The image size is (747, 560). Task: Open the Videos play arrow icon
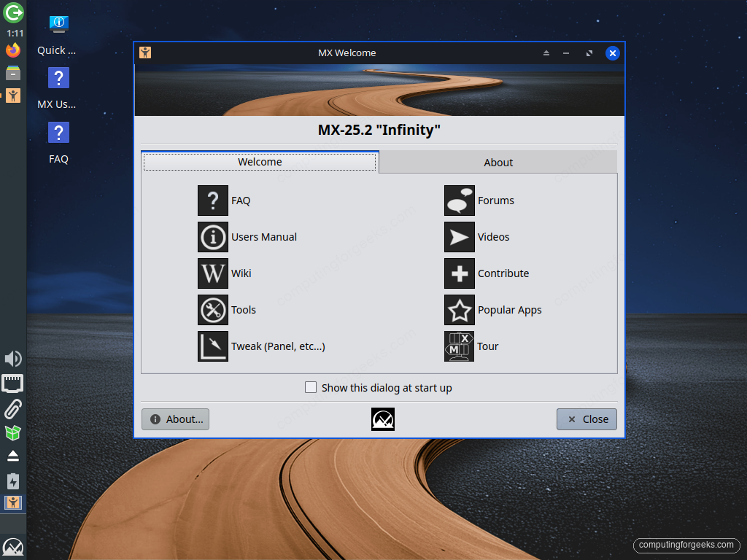(x=460, y=237)
